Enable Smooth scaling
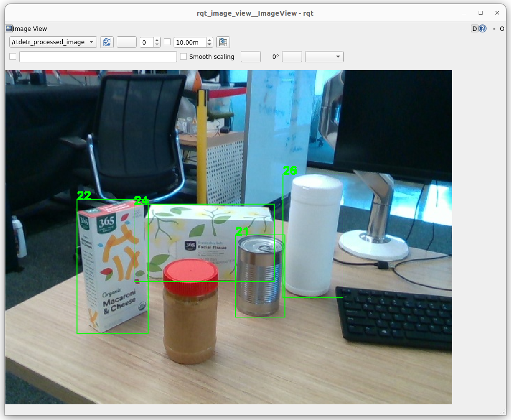The width and height of the screenshot is (511, 420). click(183, 56)
